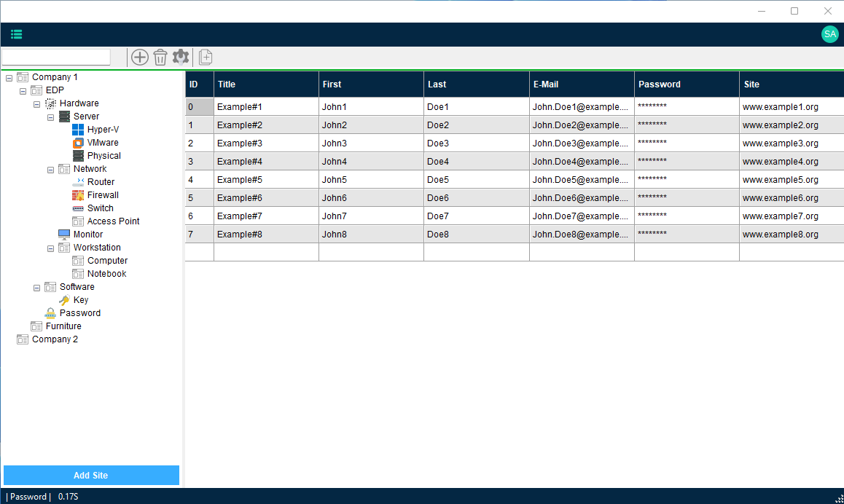Click the Software node icon
This screenshot has width=844, height=504.
point(50,287)
